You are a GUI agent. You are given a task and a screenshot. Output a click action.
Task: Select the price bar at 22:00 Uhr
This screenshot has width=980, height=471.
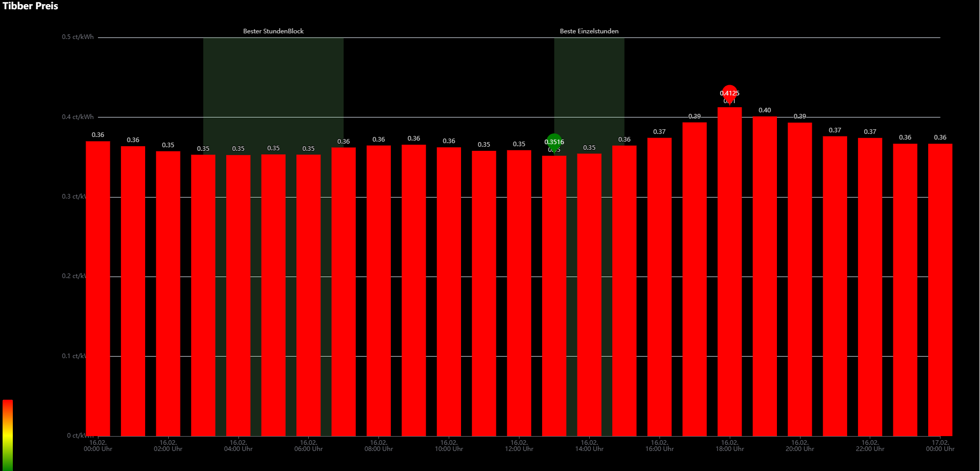pos(870,287)
